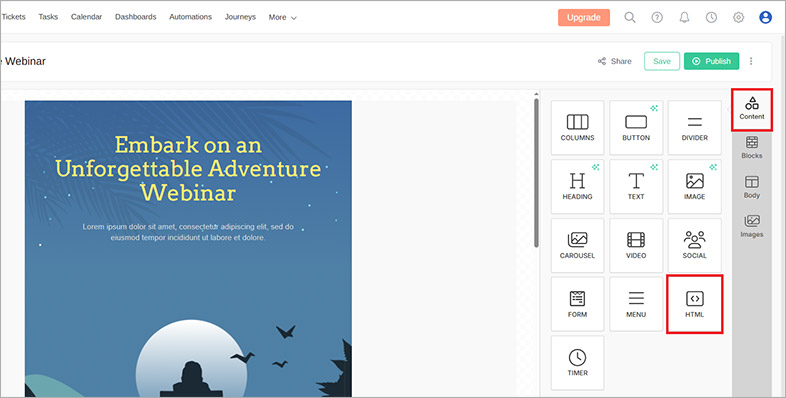Open Journeys in navigation
The image size is (786, 398).
pos(240,17)
